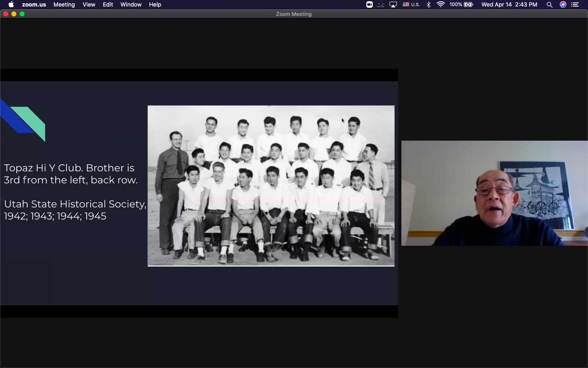This screenshot has height=368, width=588.
Task: Open the Wi-Fi status menu
Action: point(441,4)
